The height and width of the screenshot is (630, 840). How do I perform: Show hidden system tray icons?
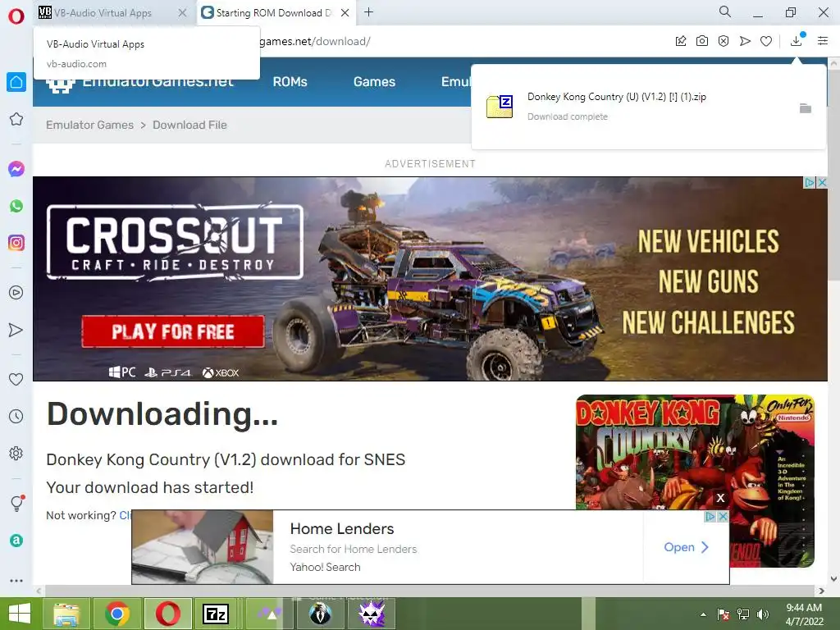[x=703, y=614]
